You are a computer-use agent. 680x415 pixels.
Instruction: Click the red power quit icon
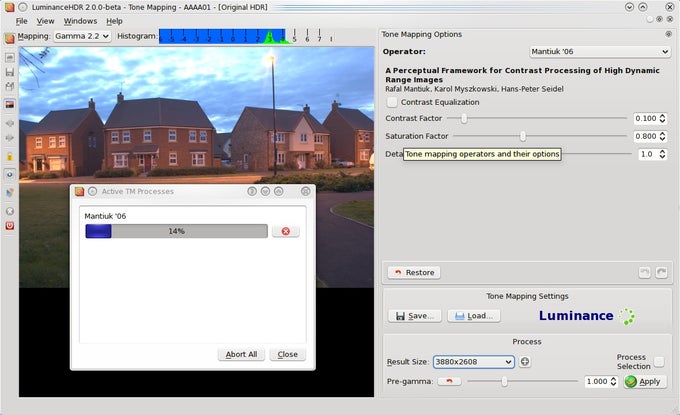coord(10,225)
